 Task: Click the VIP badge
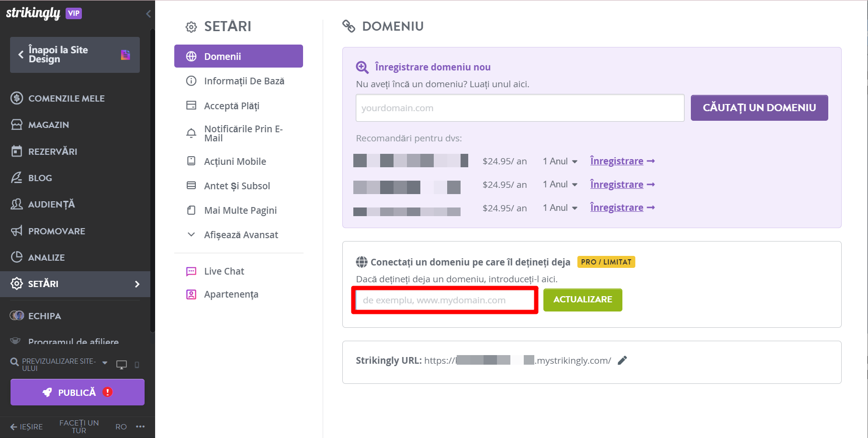point(74,13)
